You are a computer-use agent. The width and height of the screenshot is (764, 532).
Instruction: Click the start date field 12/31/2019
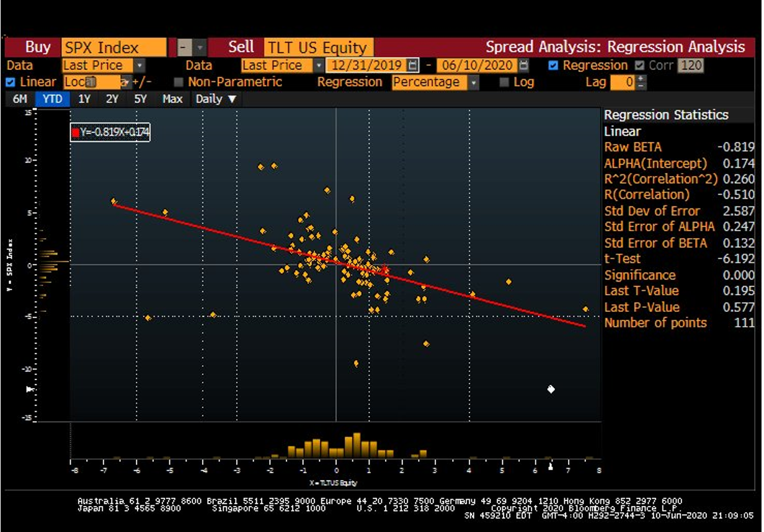pos(366,66)
